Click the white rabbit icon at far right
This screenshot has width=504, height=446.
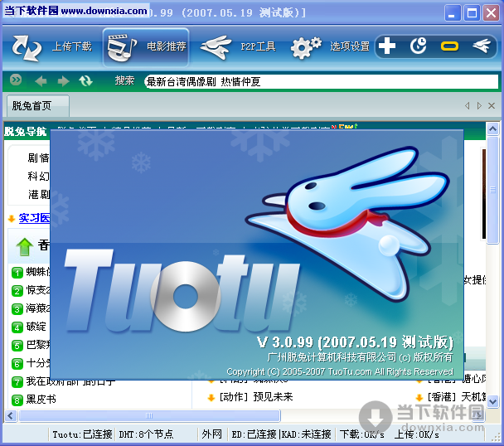[480, 46]
